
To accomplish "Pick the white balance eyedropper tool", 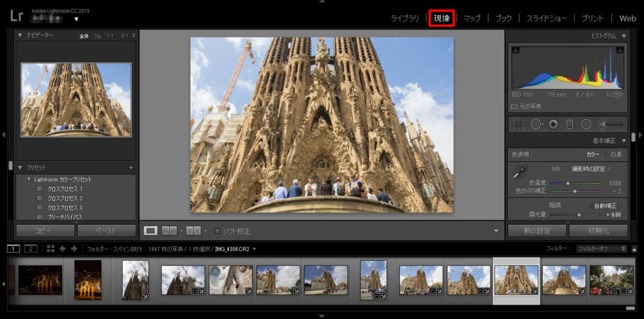I will tap(521, 171).
